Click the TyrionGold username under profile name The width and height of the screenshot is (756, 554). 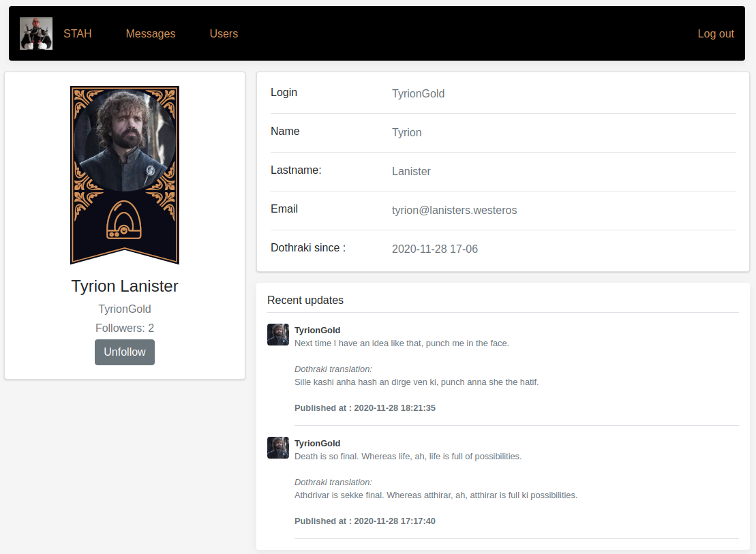125,309
